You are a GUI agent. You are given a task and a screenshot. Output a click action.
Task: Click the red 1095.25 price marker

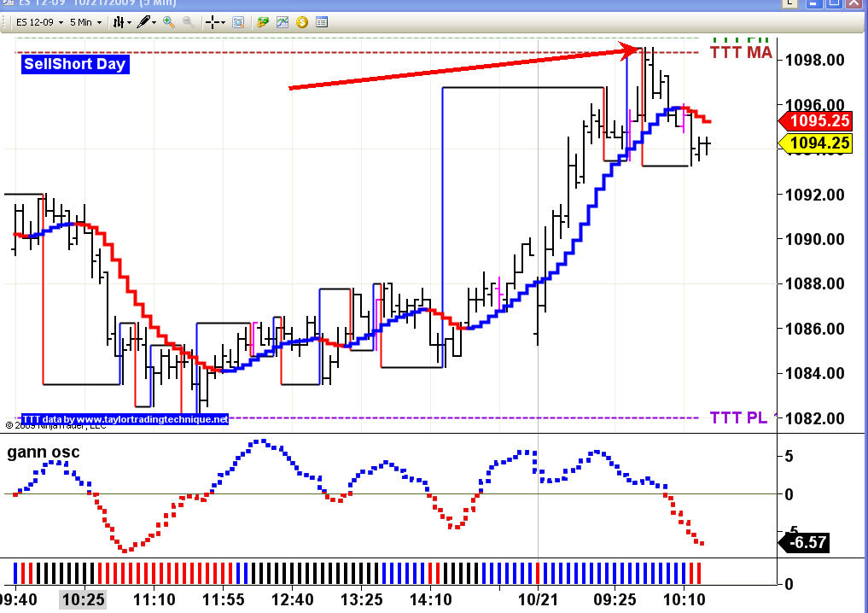[815, 120]
